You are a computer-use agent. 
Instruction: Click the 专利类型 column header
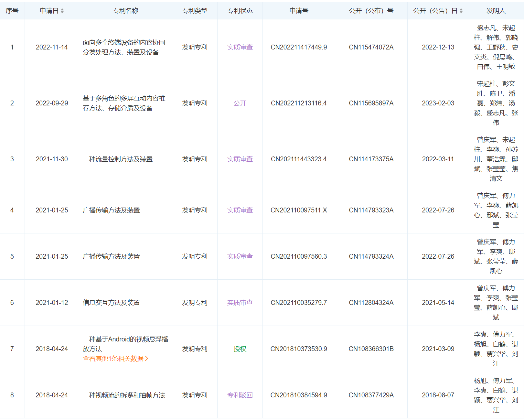tap(195, 11)
